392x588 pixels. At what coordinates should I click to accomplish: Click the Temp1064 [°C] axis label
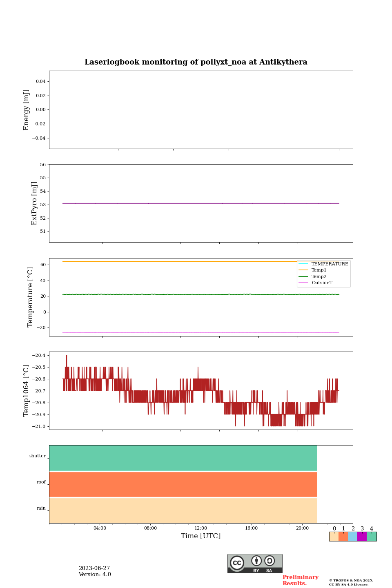pyautogui.click(x=27, y=391)
